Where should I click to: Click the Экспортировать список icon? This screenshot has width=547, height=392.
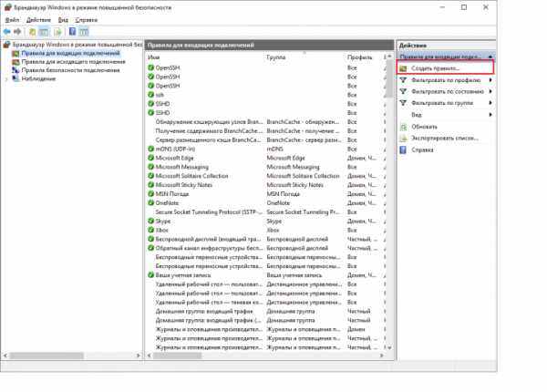pos(403,138)
